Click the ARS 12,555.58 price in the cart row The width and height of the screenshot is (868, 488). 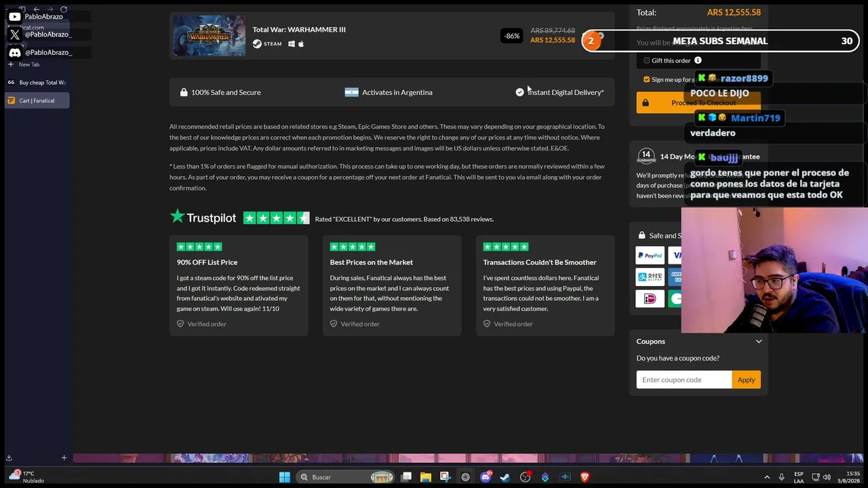(553, 40)
